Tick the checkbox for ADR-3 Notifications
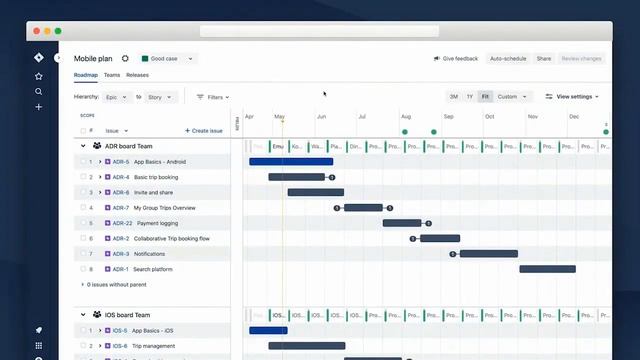The image size is (640, 360). pyautogui.click(x=83, y=254)
